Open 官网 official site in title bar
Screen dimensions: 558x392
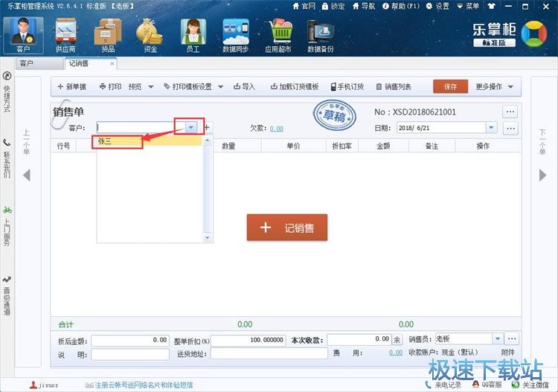(x=304, y=6)
